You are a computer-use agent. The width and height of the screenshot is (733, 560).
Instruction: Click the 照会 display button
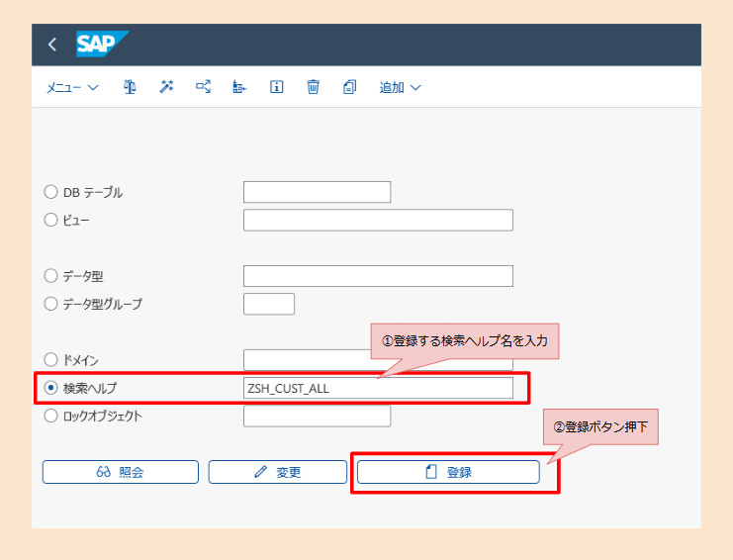[121, 472]
